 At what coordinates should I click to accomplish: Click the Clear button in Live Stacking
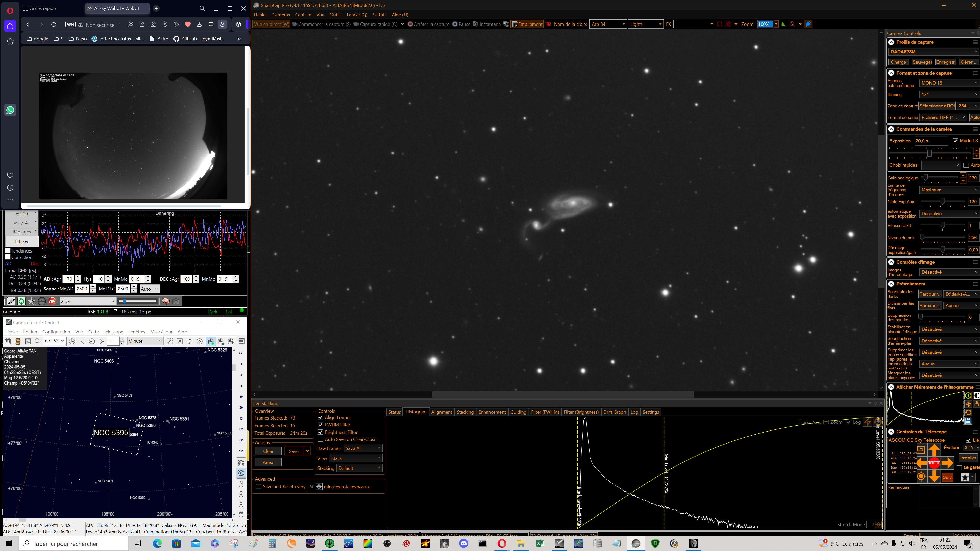(x=268, y=451)
